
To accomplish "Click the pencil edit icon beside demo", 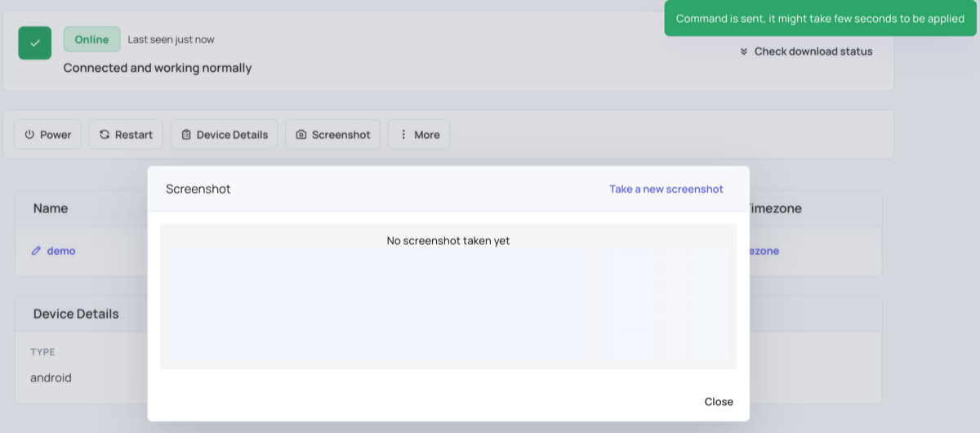I will pos(36,251).
